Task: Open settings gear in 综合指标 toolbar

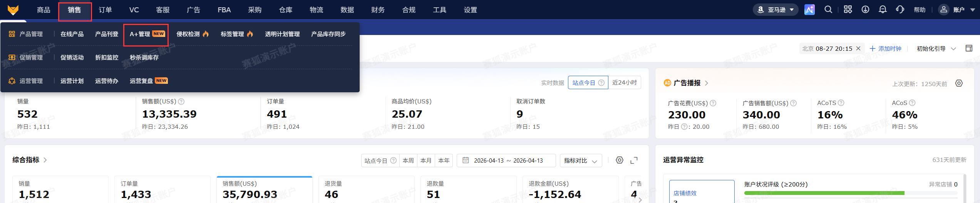Action: [x=619, y=160]
